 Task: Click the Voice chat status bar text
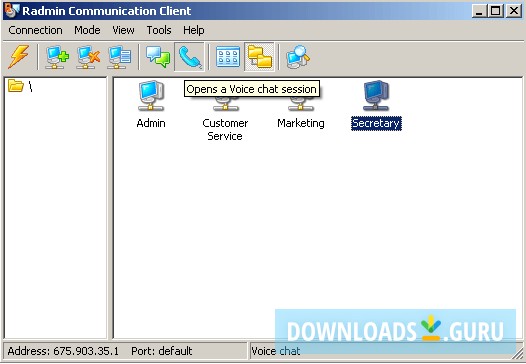click(276, 351)
